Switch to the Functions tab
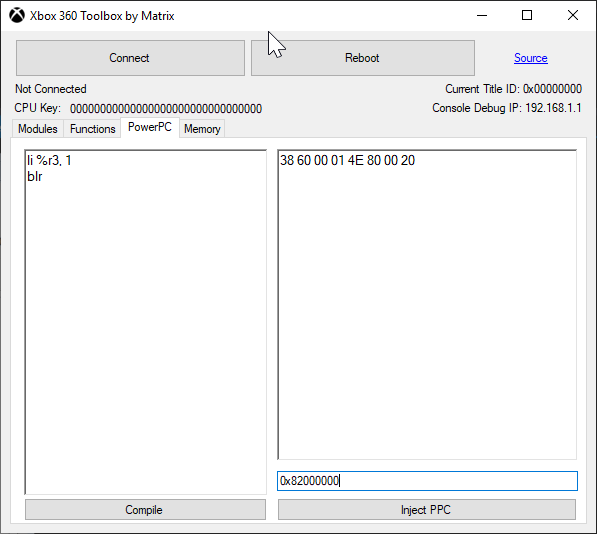 click(x=93, y=129)
